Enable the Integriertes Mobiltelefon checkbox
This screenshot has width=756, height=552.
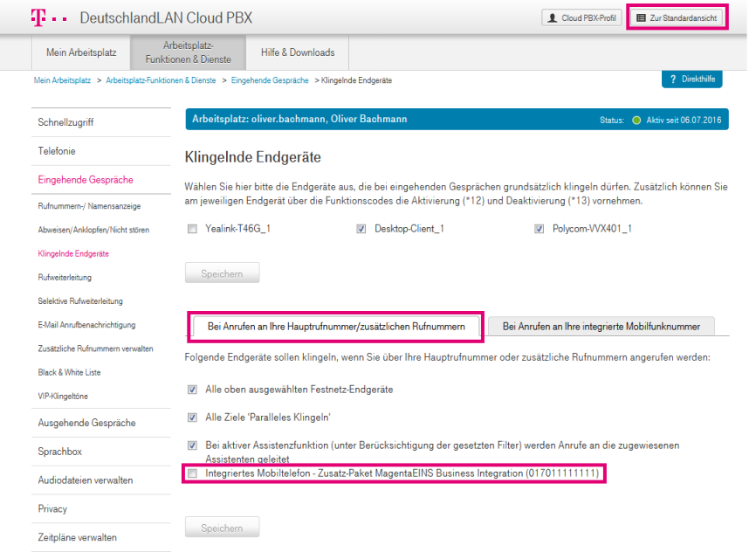pos(192,473)
